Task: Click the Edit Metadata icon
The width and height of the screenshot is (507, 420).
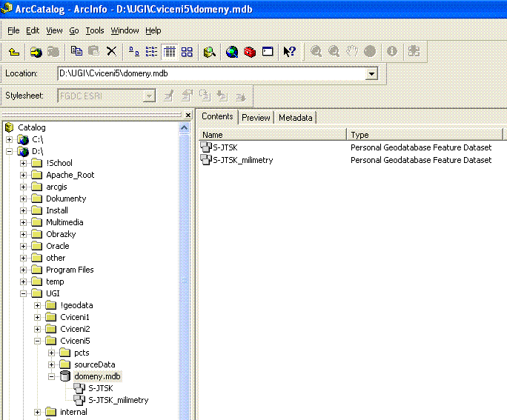Action: tap(169, 96)
